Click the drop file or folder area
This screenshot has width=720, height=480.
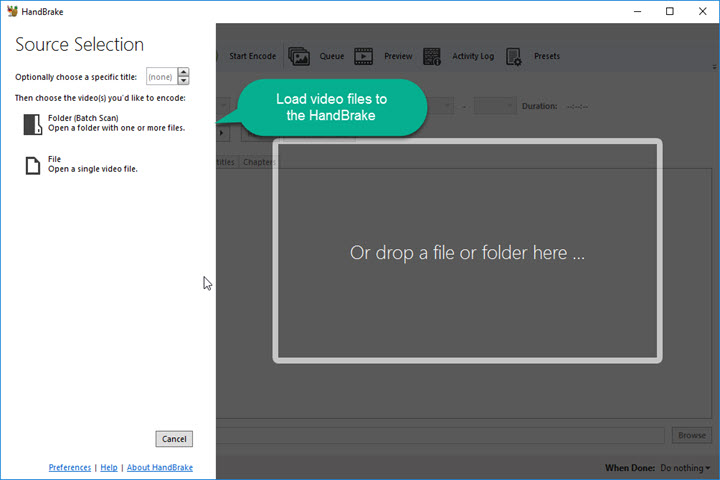tap(467, 252)
